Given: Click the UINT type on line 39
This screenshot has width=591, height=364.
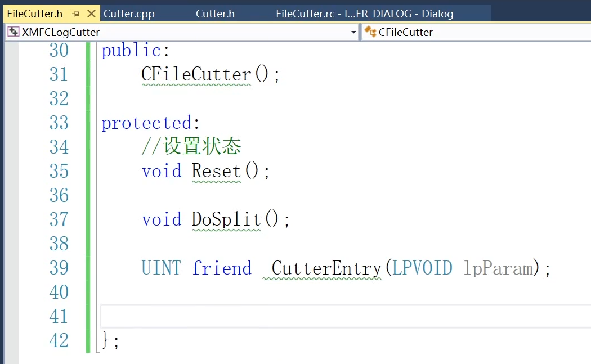Looking at the screenshot, I should (162, 268).
